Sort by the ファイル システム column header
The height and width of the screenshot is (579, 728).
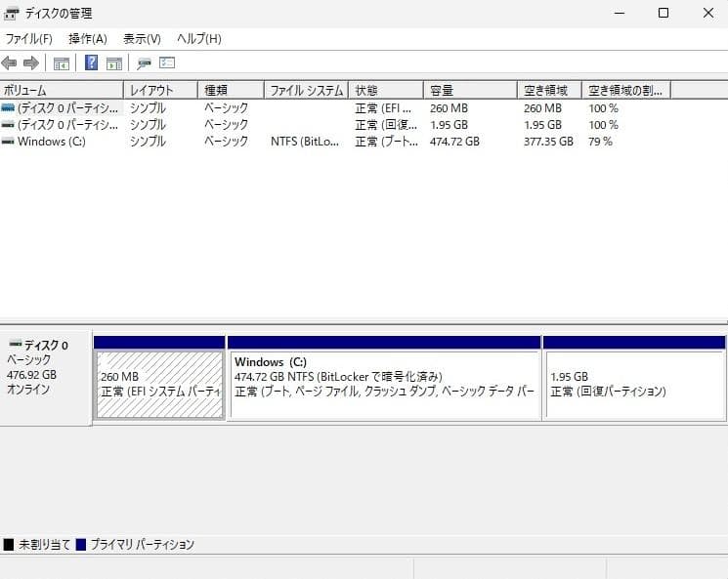tap(307, 90)
